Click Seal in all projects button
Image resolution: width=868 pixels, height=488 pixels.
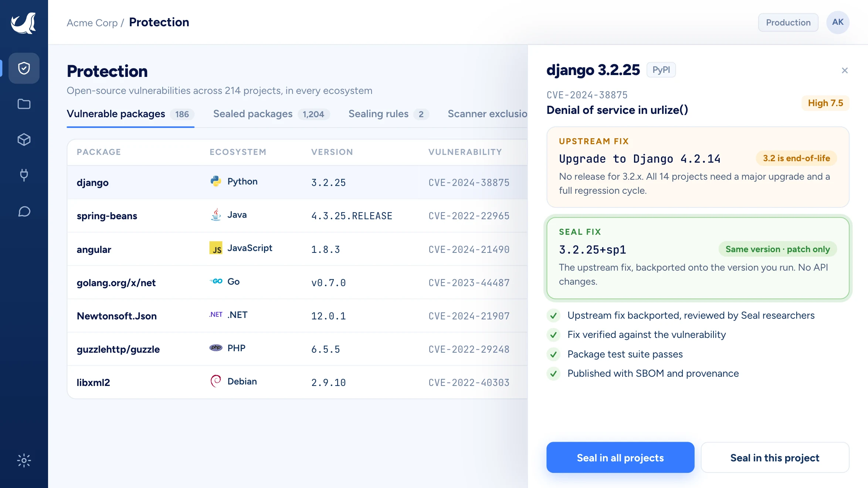[x=620, y=457]
